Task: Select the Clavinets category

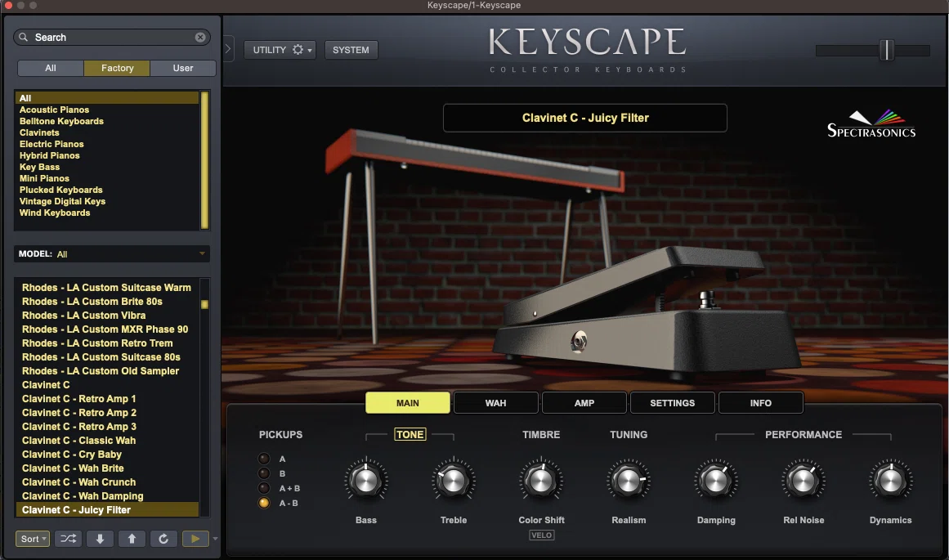Action: pos(39,132)
